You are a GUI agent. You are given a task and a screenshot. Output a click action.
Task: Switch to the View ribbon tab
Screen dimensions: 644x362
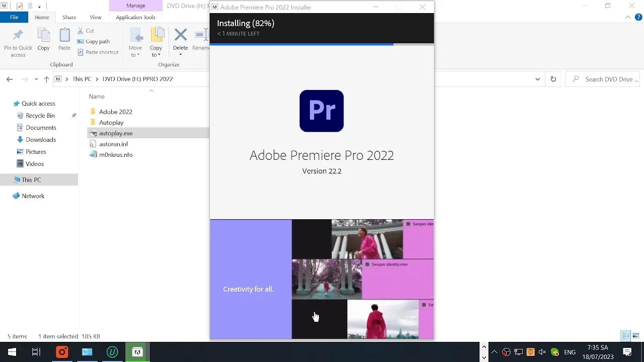(x=96, y=17)
